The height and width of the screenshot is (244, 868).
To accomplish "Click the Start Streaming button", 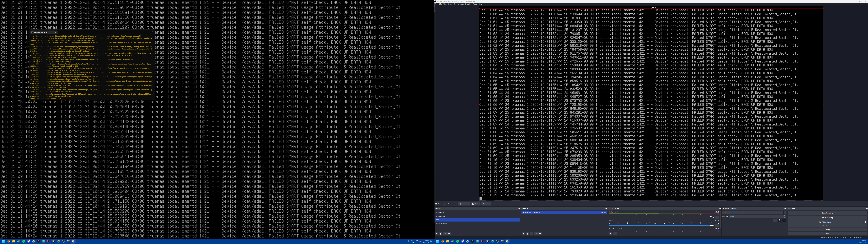I will pos(828,213).
